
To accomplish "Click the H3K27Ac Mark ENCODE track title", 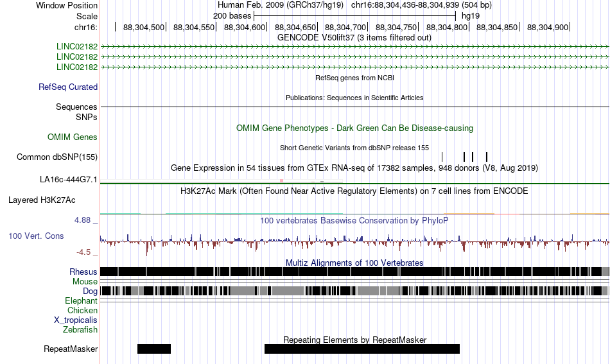I will click(354, 191).
